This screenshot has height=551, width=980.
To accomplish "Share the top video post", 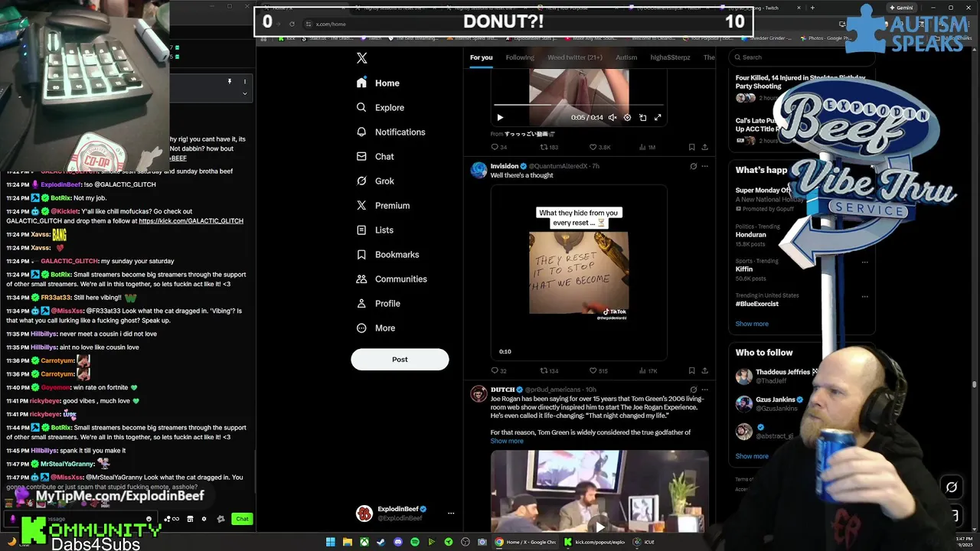I will (x=704, y=147).
